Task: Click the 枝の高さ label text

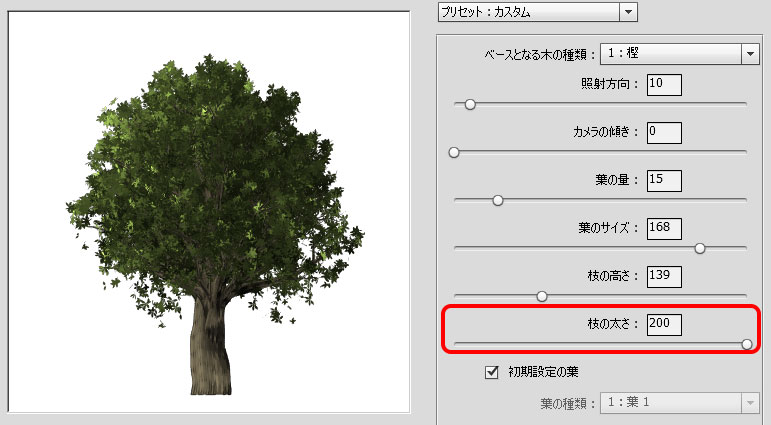Action: [x=613, y=276]
